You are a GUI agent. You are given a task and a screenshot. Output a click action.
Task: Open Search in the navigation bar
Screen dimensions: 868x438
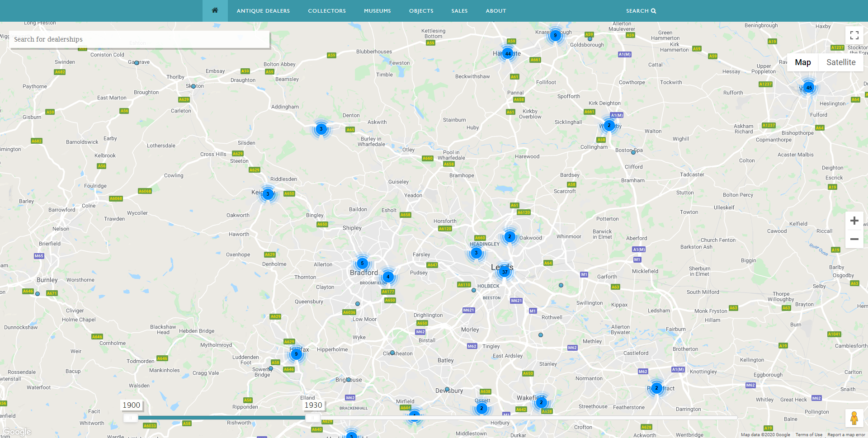pos(641,11)
